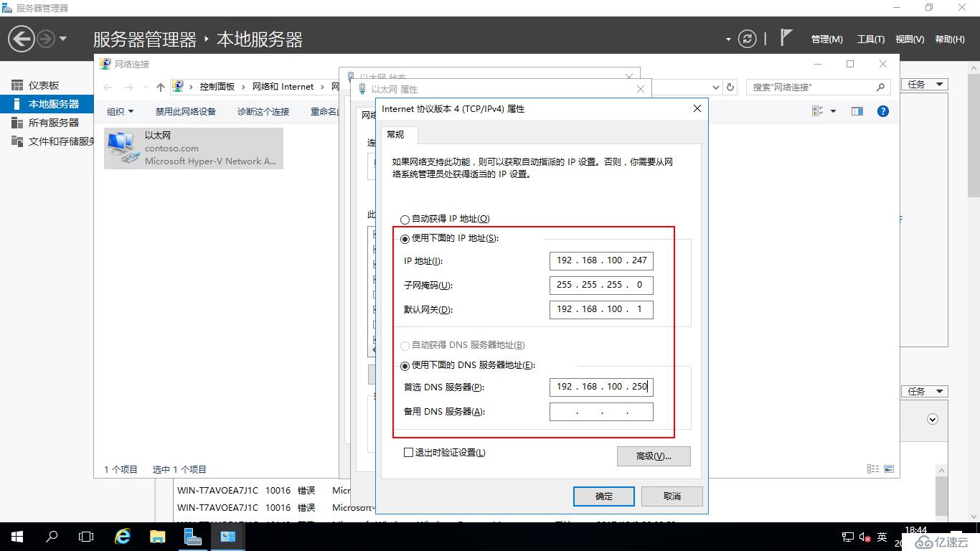Open the 管理(M) menu
This screenshot has width=980, height=551.
click(827, 39)
